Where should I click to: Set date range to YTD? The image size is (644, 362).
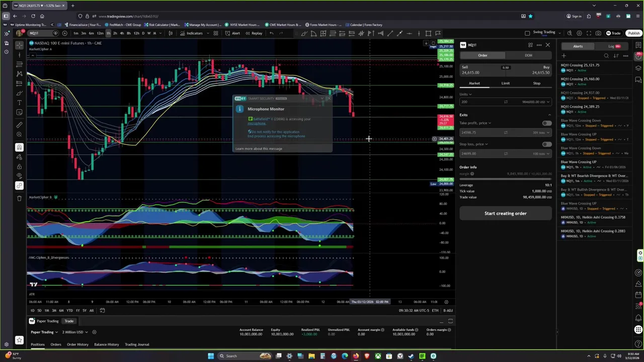pos(69,310)
